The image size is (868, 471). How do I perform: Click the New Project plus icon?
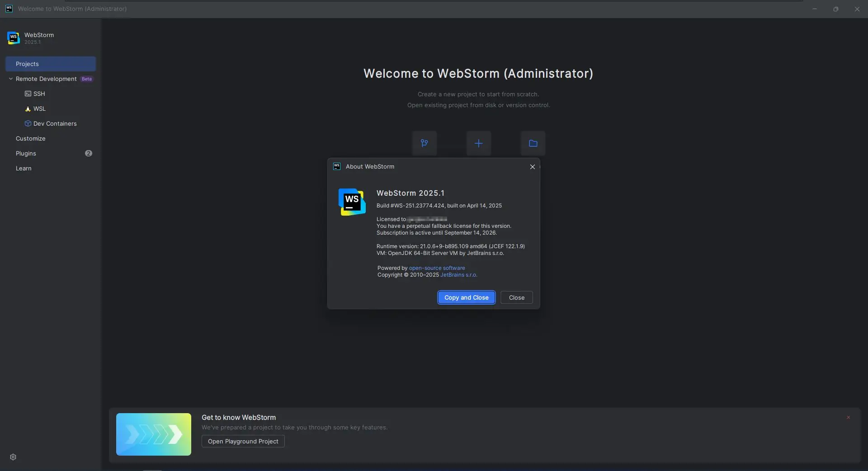click(478, 143)
